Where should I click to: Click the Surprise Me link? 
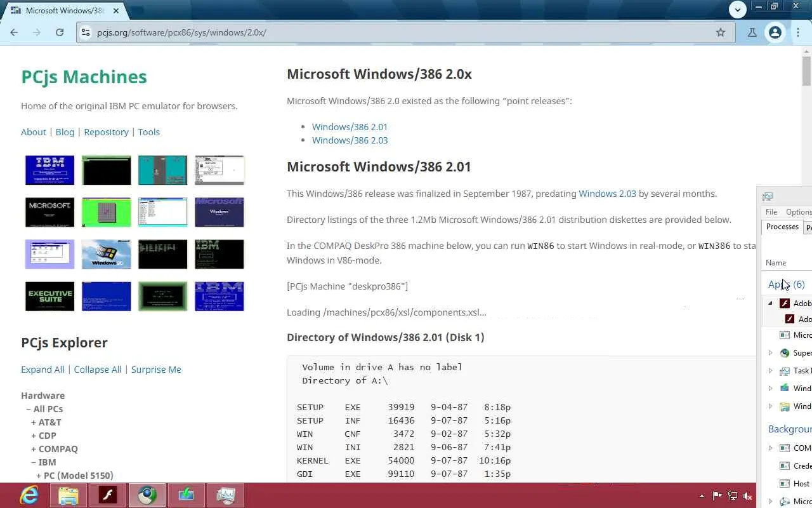pos(156,370)
